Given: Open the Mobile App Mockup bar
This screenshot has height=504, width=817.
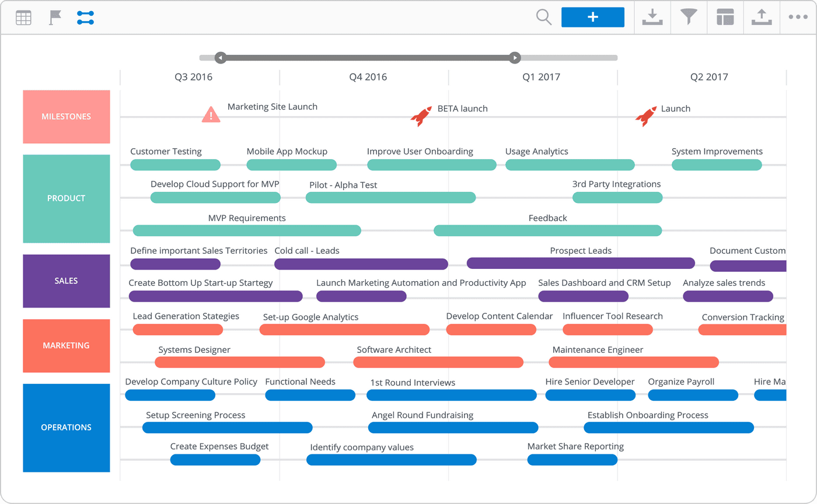Looking at the screenshot, I should pos(292,165).
